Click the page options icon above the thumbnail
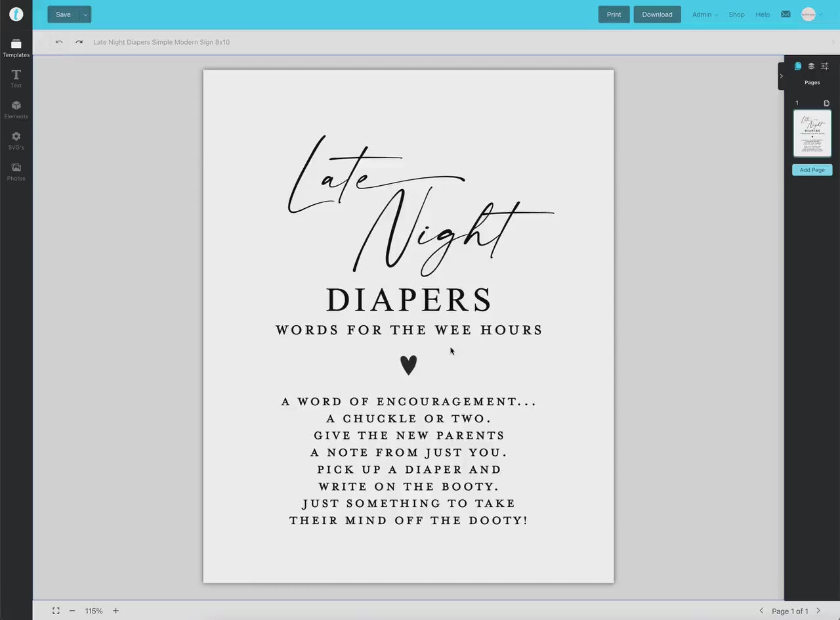840x620 pixels. coord(826,103)
